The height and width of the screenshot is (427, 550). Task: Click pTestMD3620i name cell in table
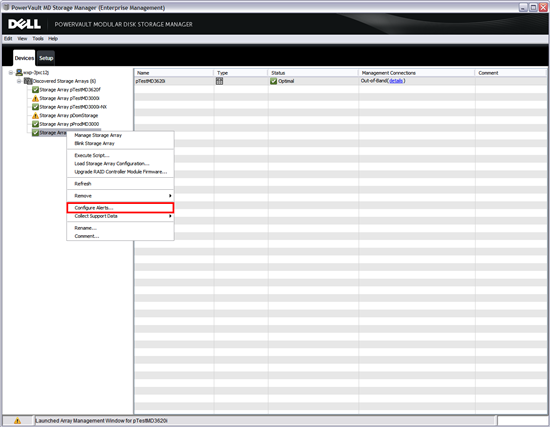(150, 81)
